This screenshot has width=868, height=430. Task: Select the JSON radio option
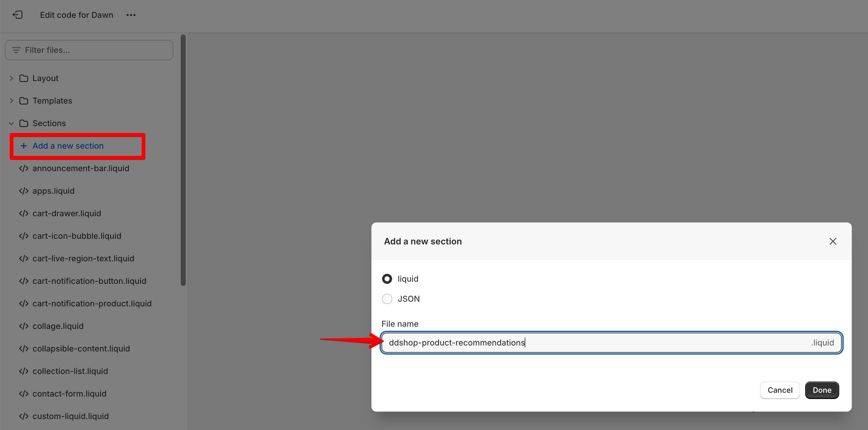click(x=387, y=299)
